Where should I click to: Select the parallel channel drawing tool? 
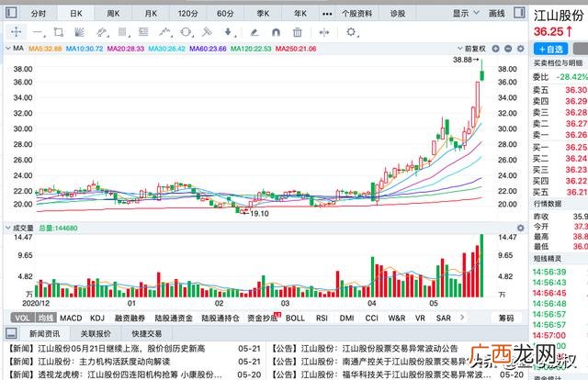102,33
